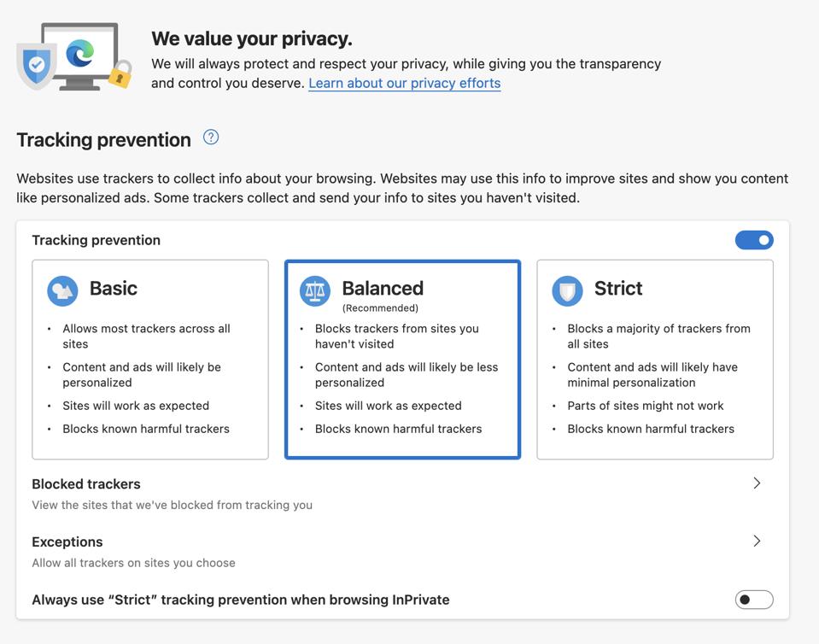Open Exceptions using the chevron arrow

tap(757, 541)
